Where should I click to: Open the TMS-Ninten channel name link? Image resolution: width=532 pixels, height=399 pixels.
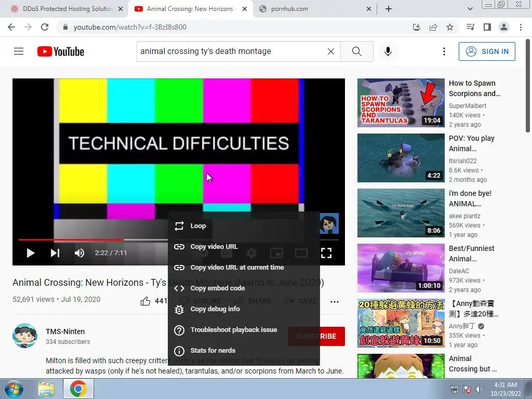point(65,331)
